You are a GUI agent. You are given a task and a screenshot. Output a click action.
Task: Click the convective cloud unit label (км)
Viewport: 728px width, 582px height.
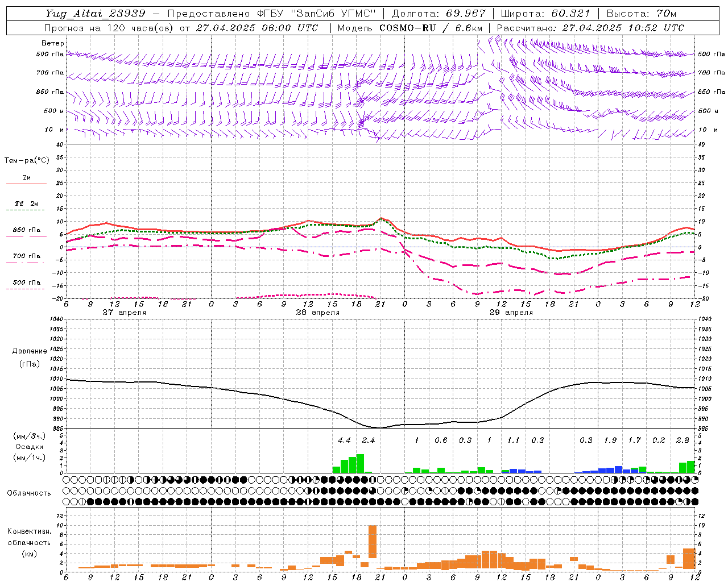28,554
